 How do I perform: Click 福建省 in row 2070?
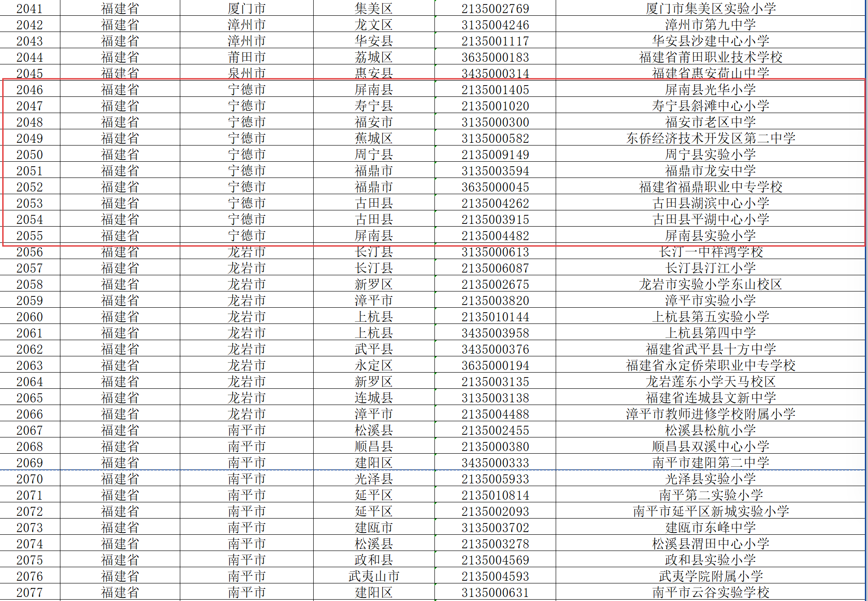coord(120,479)
